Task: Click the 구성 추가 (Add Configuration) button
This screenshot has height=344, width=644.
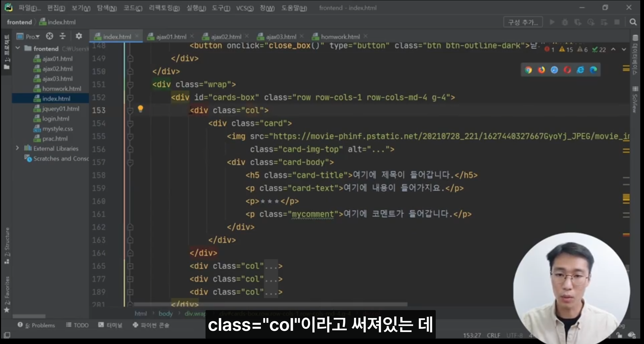Action: pyautogui.click(x=523, y=22)
